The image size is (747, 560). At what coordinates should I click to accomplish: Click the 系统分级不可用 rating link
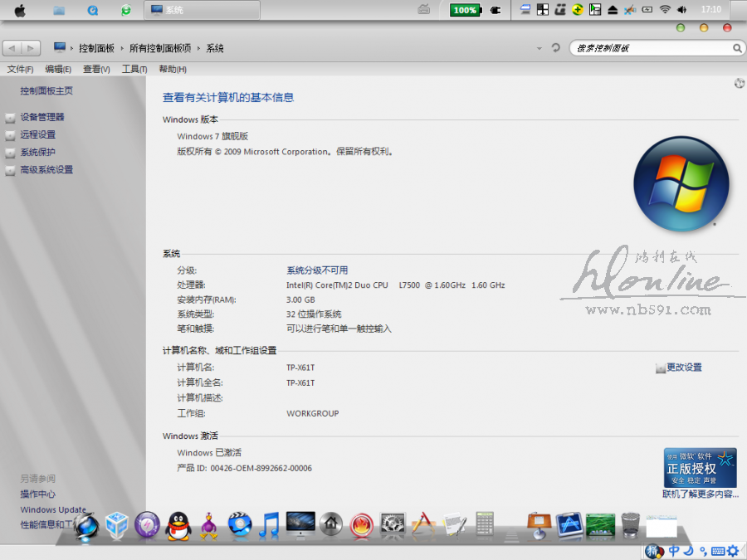click(x=317, y=270)
